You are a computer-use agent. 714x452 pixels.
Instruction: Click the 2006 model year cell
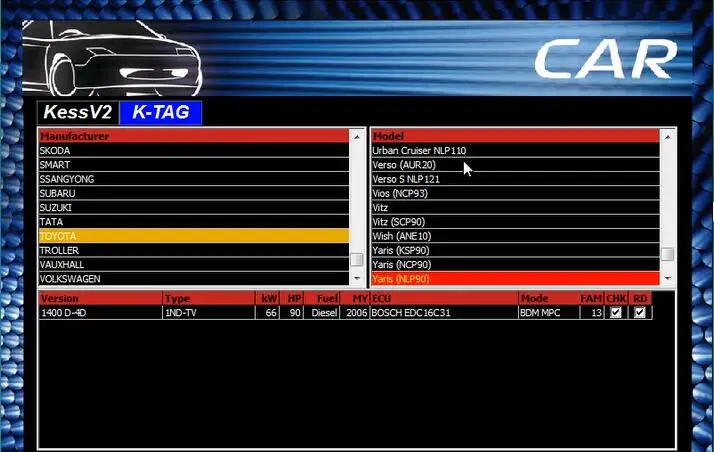tap(354, 313)
